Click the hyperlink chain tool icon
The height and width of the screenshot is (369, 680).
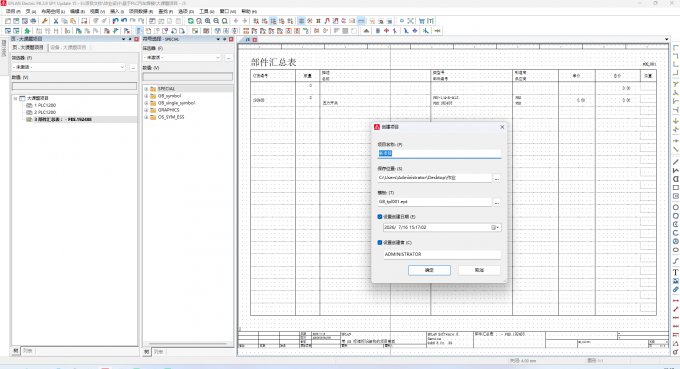pos(676,290)
